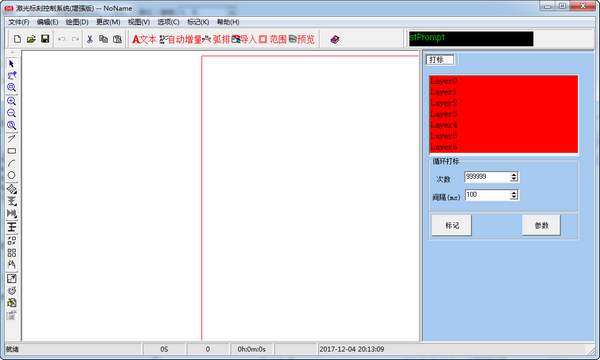Open the 绘图(D) menu

(77, 22)
